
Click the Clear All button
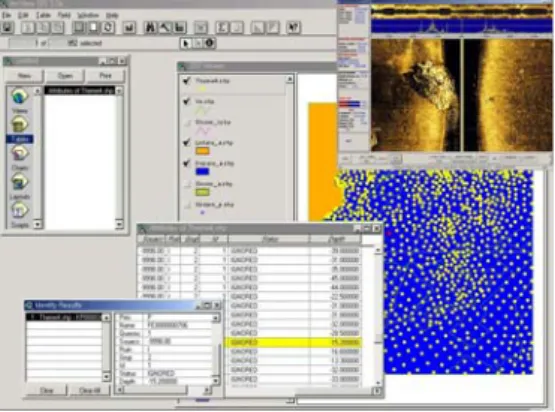90,390
